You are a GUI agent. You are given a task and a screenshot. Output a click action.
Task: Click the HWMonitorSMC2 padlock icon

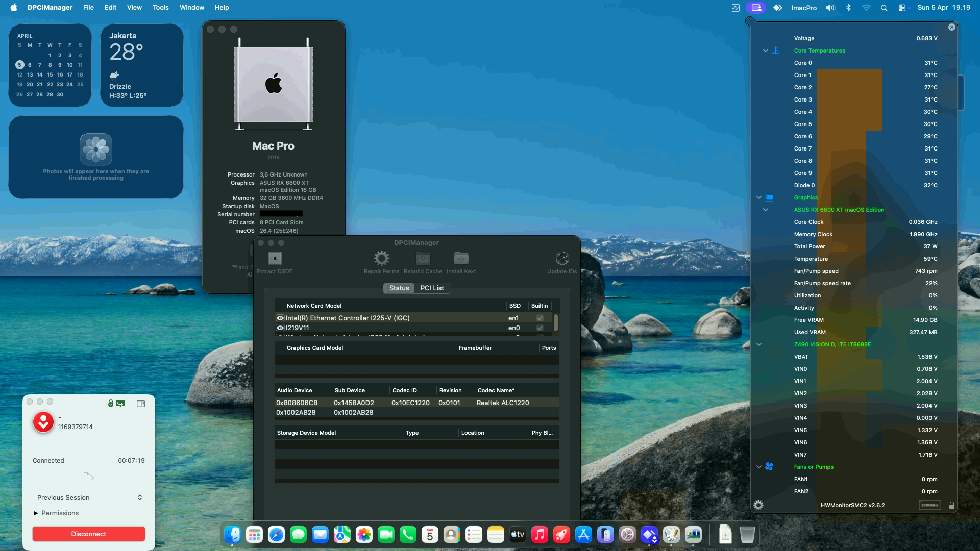pos(951,505)
